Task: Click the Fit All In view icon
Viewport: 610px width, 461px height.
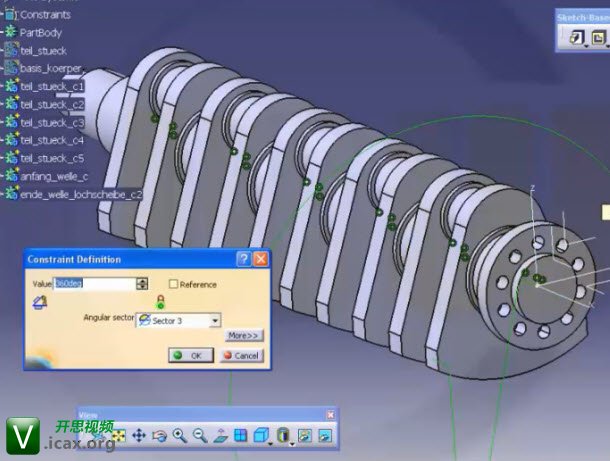Action: [x=118, y=435]
